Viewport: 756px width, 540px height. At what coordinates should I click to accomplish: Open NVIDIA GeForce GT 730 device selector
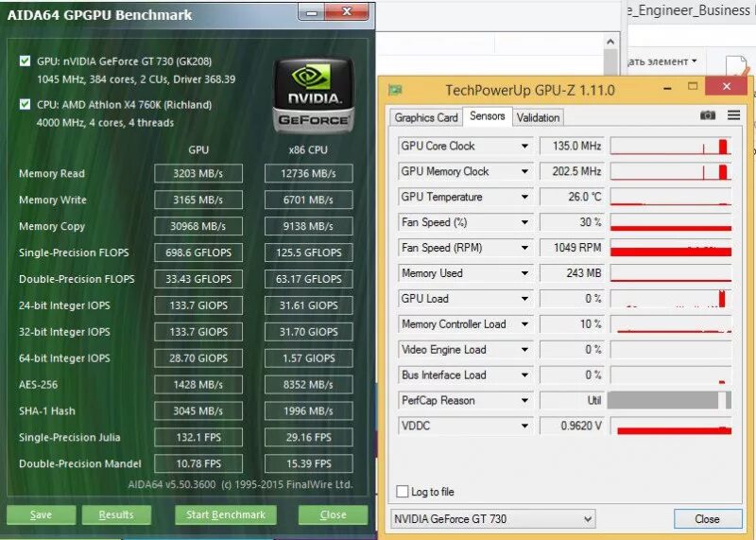coord(492,519)
